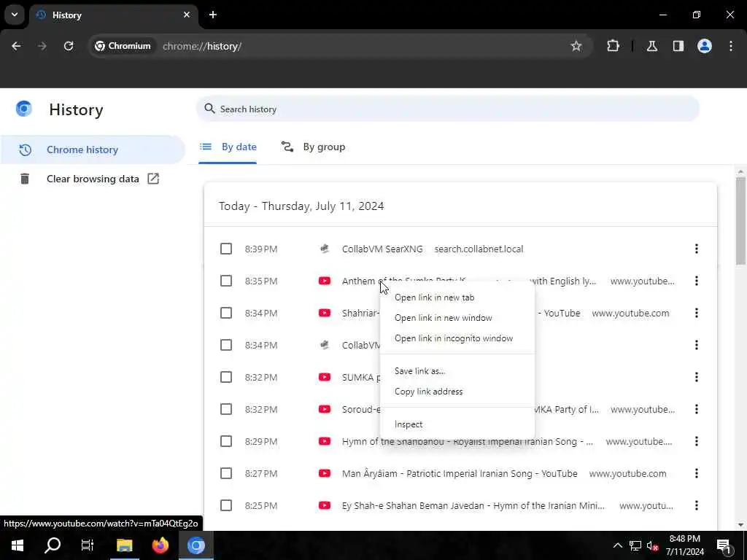Open CollabVM SearXNG history link at 8:39 PM
This screenshot has height=560, width=747.
(382, 249)
